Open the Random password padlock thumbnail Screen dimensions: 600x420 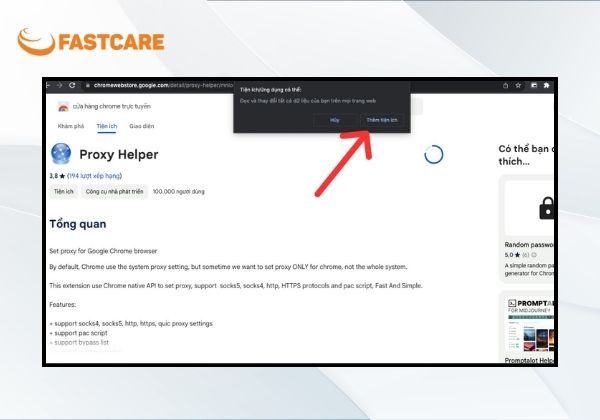point(530,208)
